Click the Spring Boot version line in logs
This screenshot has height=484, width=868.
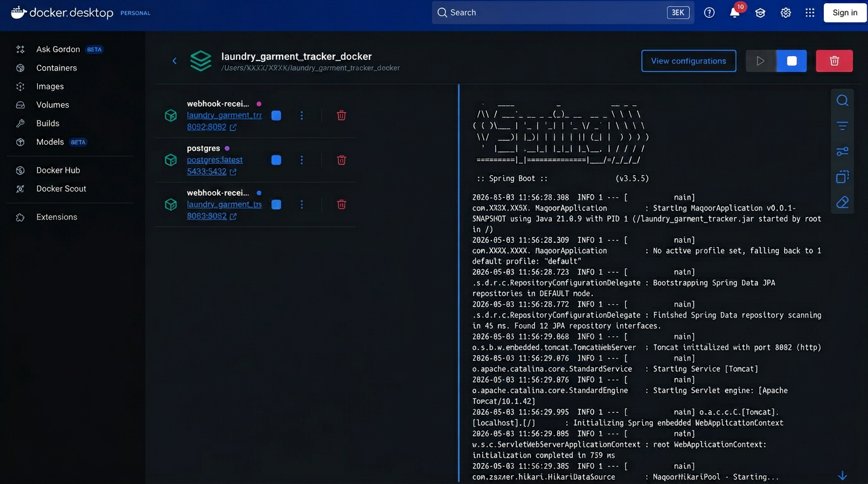point(563,178)
